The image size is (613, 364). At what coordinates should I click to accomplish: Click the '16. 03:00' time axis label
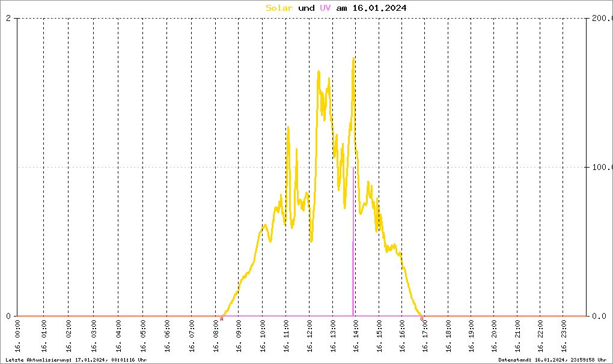coord(93,336)
